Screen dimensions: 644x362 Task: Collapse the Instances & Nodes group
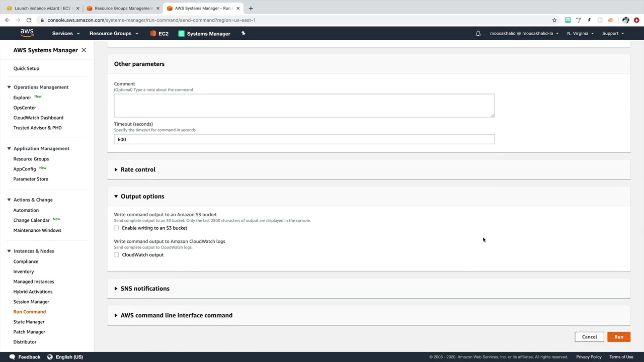(x=9, y=251)
